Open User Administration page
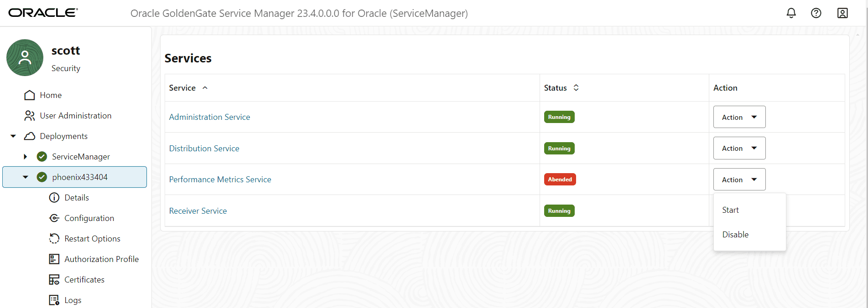 [x=76, y=116]
